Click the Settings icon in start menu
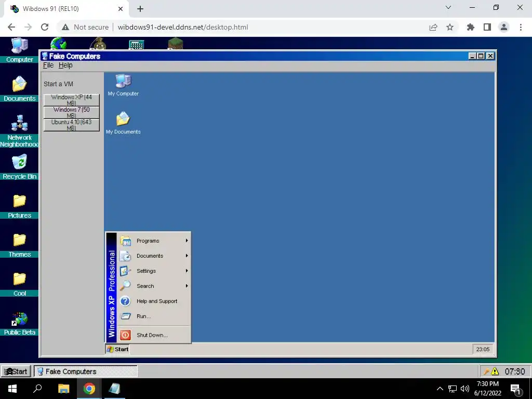The image size is (532, 399). pos(126,271)
